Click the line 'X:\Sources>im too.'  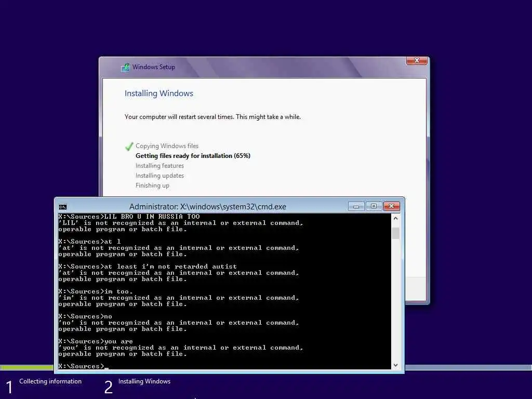pos(96,291)
